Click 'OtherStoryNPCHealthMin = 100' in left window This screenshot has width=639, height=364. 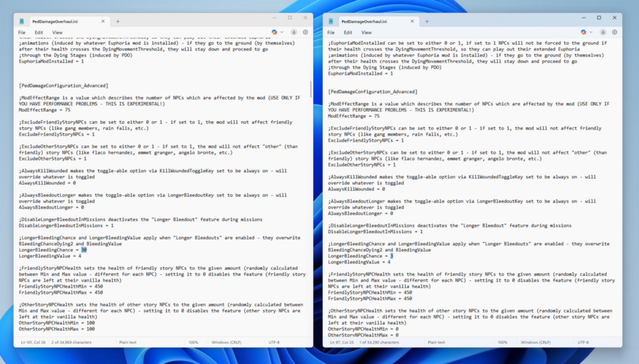pos(57,323)
